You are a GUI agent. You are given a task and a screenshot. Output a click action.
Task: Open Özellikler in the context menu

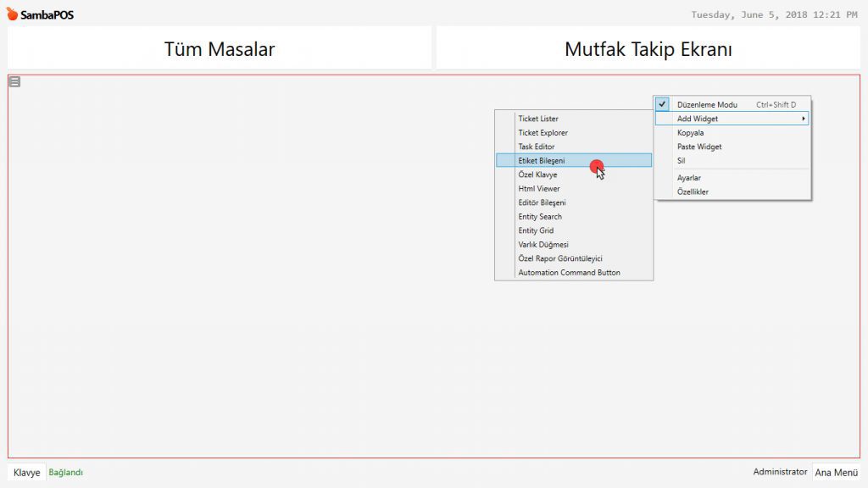693,191
